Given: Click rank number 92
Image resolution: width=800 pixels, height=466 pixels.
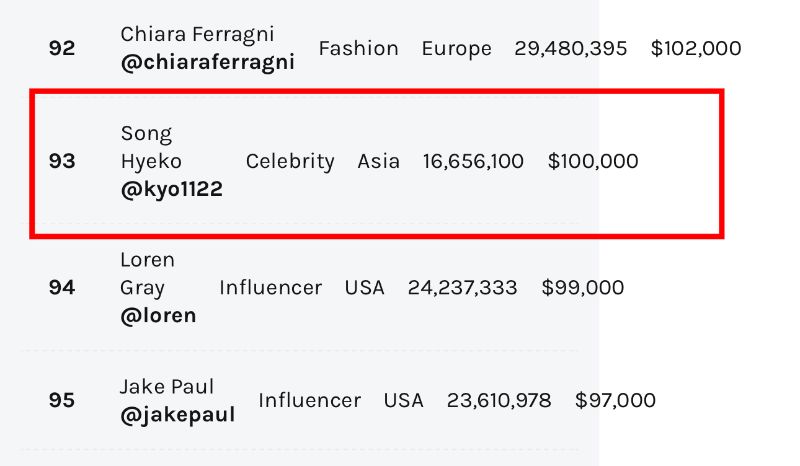Looking at the screenshot, I should 62,48.
